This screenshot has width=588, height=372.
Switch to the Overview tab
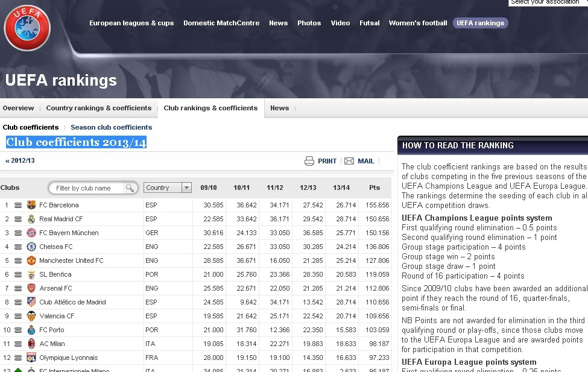pos(18,108)
